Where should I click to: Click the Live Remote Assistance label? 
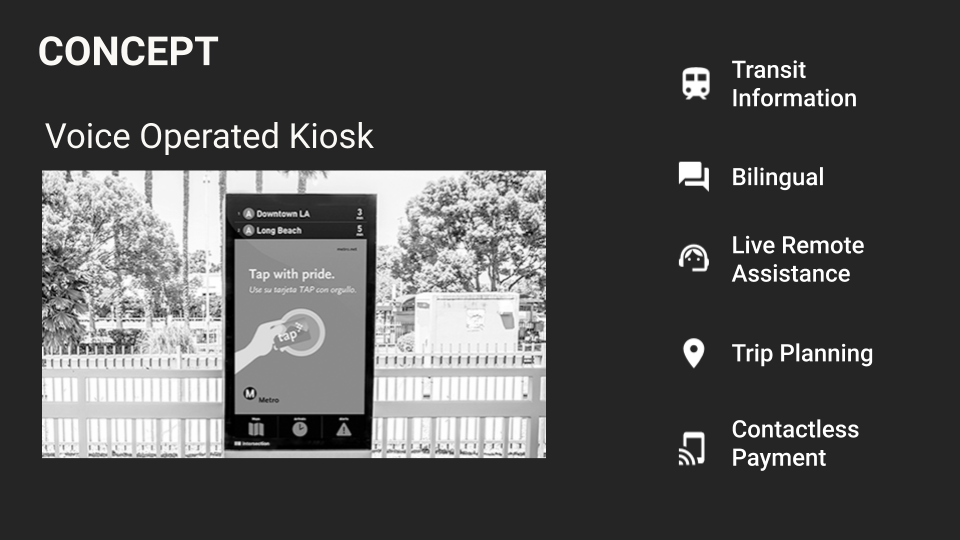[798, 259]
